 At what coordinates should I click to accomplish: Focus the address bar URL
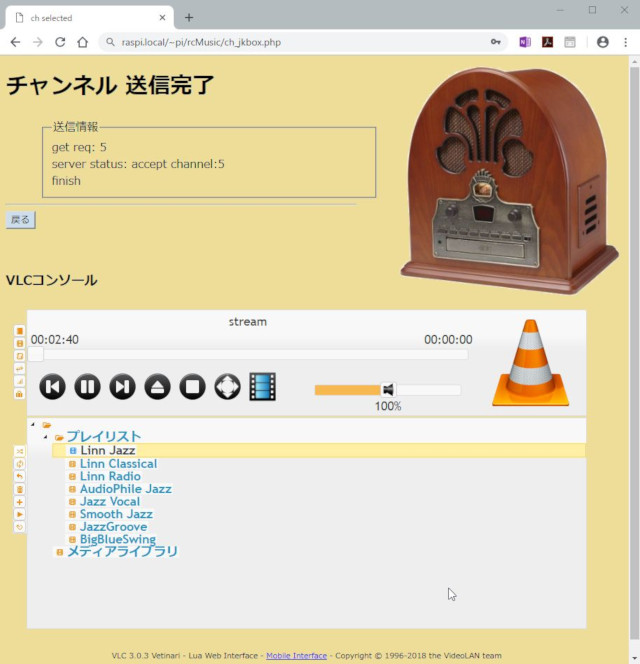click(x=201, y=42)
